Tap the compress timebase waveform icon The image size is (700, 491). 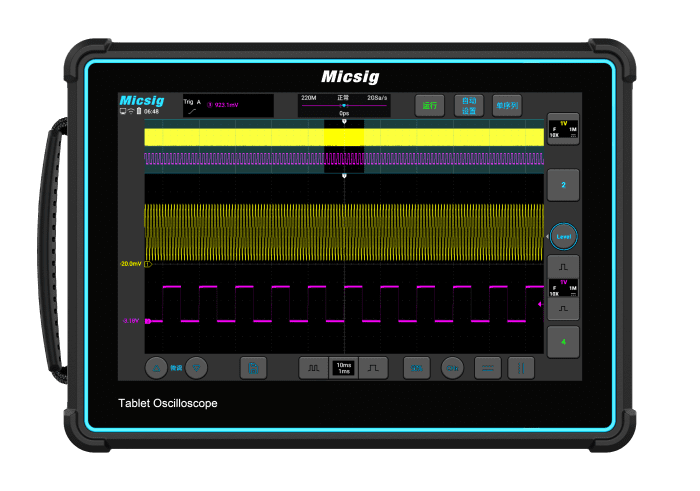pyautogui.click(x=314, y=368)
